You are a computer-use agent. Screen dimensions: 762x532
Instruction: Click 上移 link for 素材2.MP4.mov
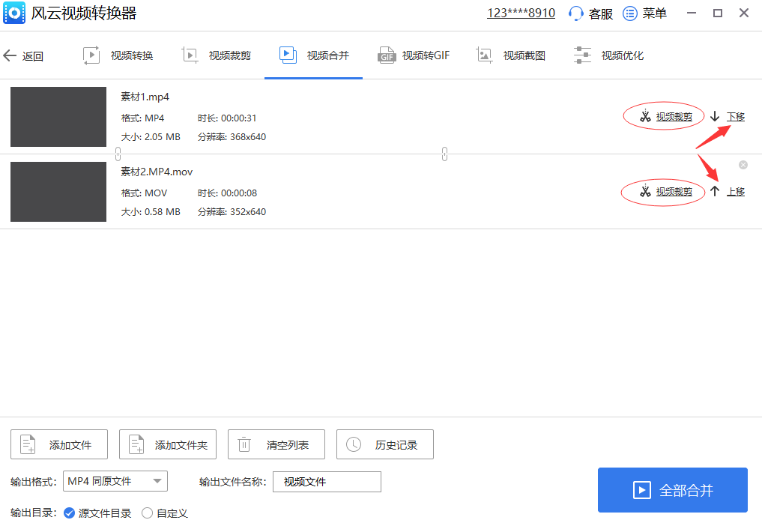coord(736,191)
